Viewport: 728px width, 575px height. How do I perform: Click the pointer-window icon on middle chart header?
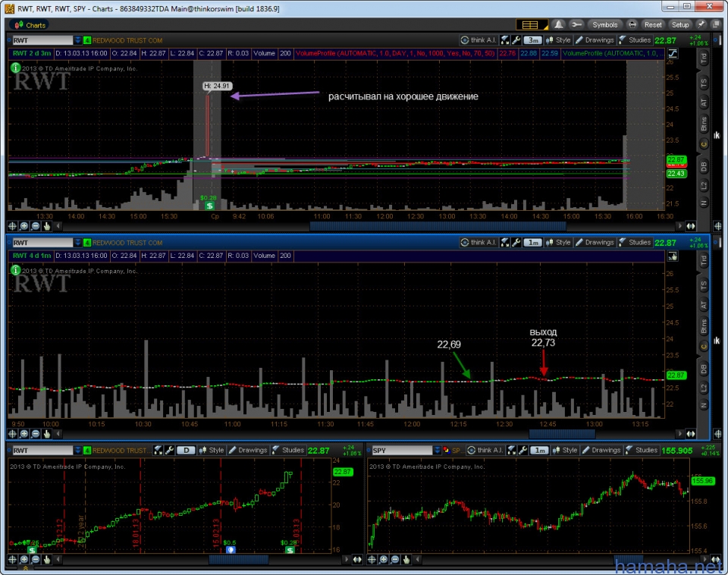pos(673,256)
